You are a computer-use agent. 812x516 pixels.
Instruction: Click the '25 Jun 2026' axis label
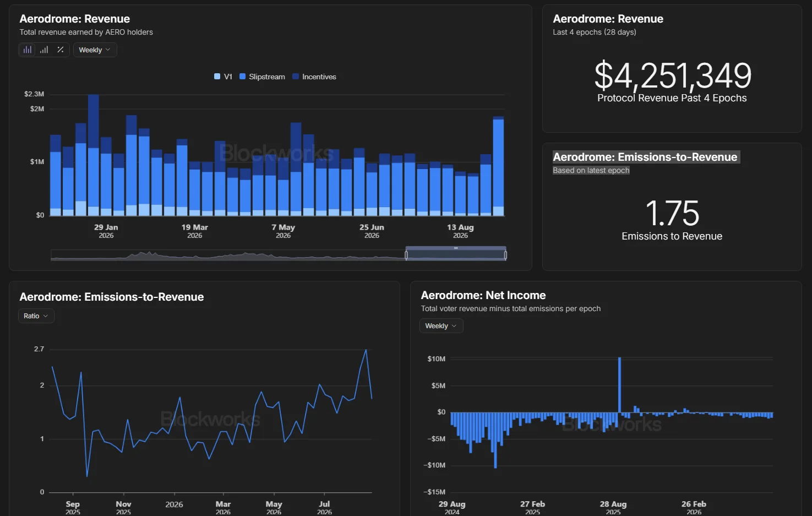point(372,231)
